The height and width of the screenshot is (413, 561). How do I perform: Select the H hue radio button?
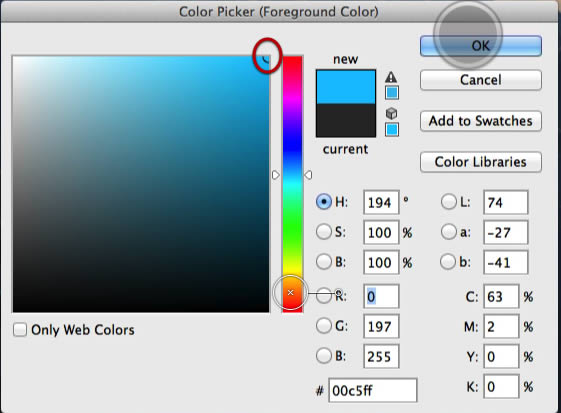pos(324,202)
